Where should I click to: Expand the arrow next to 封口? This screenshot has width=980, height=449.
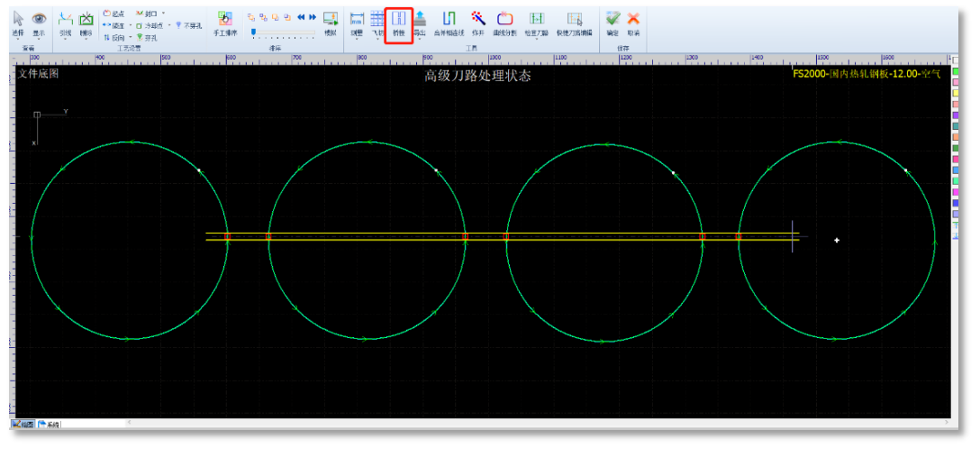click(x=163, y=14)
